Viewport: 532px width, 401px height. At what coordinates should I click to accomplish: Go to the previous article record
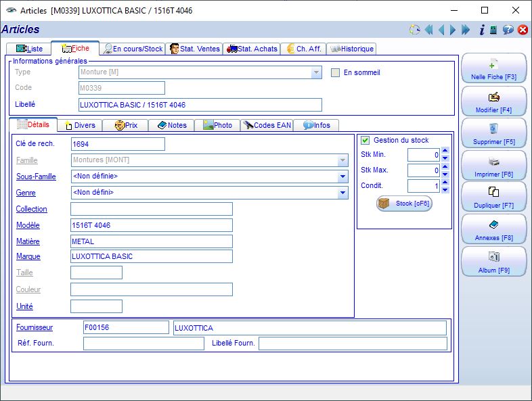tap(441, 30)
